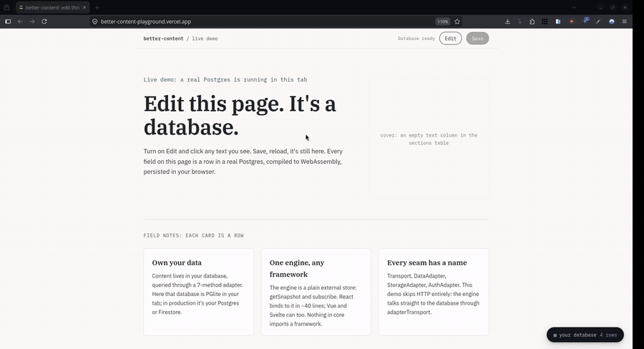Click the 'The engine is a plain external store' text
Image resolution: width=644 pixels, height=349 pixels.
coord(313,305)
